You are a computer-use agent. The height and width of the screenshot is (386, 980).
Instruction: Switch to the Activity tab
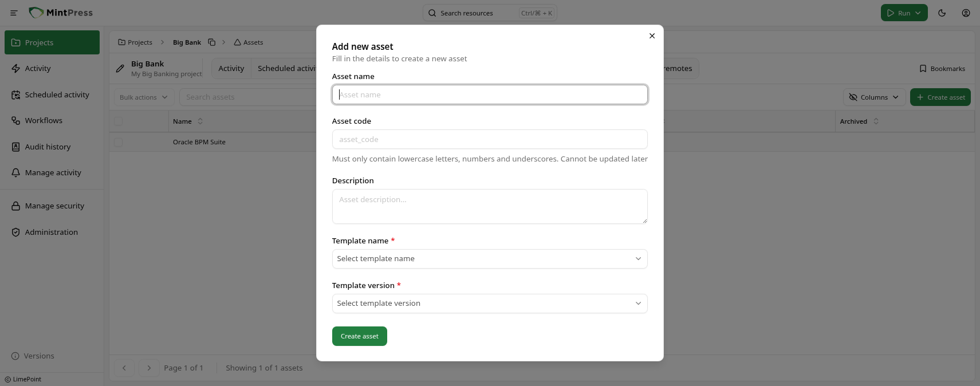tap(231, 68)
